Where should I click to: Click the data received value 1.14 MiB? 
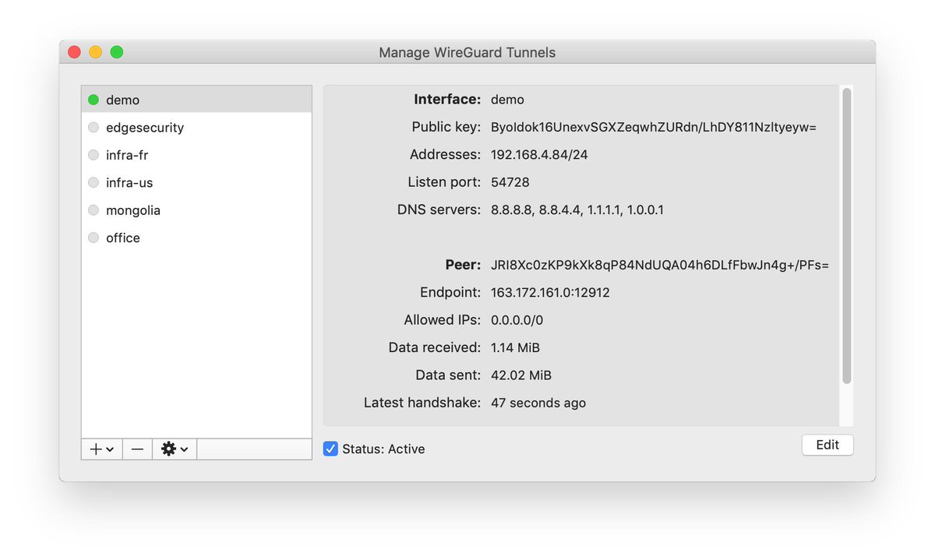coord(516,348)
